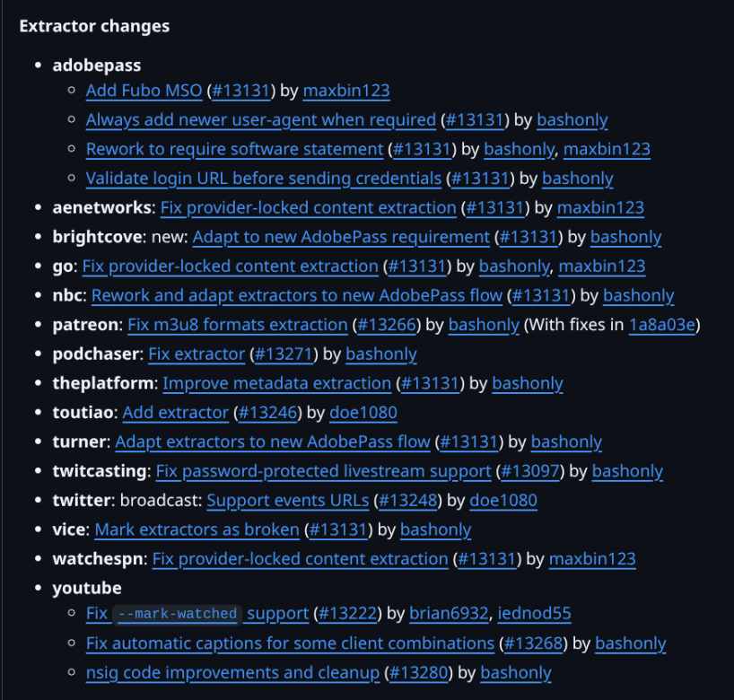Click "Improve metadata extraction" link
Image resolution: width=734 pixels, height=700 pixels.
click(276, 384)
